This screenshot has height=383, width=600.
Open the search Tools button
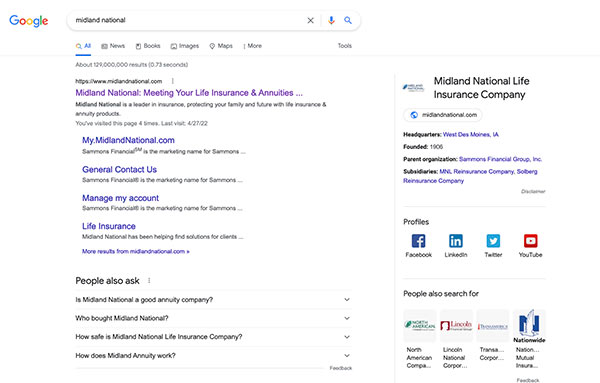click(x=344, y=46)
